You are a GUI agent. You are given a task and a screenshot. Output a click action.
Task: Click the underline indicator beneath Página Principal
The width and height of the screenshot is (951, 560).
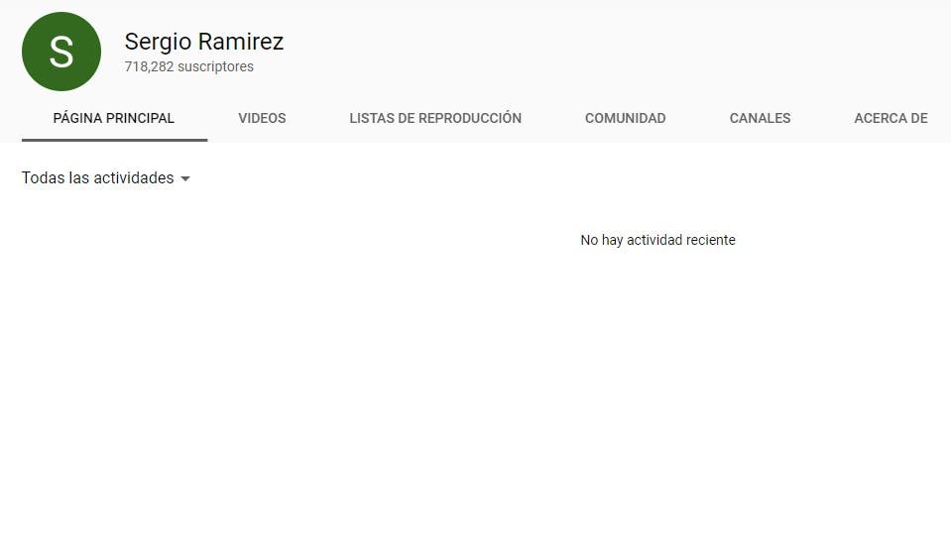click(x=114, y=140)
